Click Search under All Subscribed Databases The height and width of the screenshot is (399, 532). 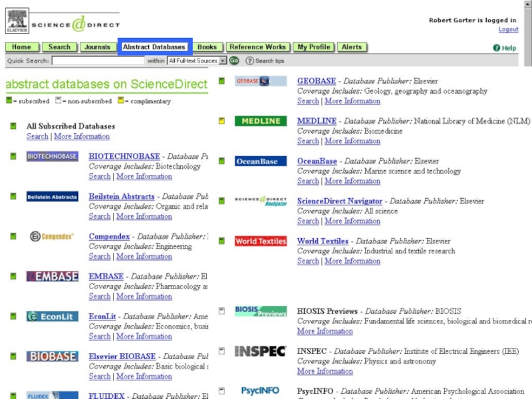[x=37, y=136]
